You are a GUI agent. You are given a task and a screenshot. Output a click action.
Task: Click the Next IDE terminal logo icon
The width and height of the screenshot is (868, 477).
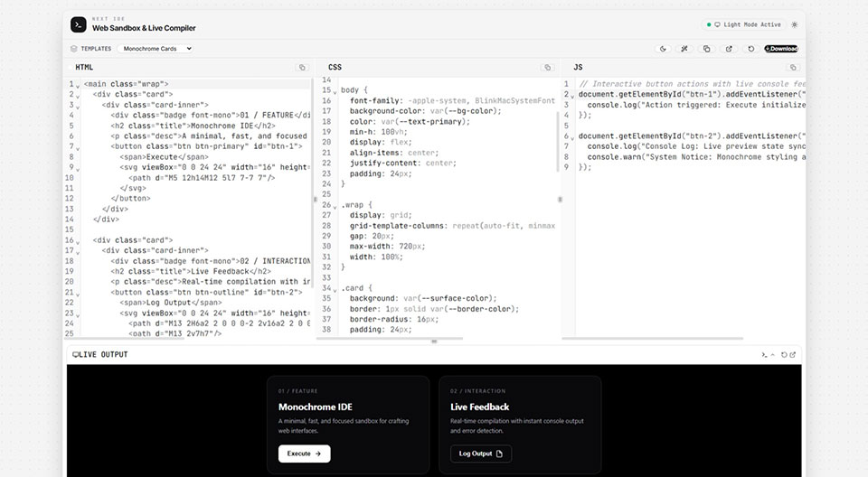click(x=78, y=24)
